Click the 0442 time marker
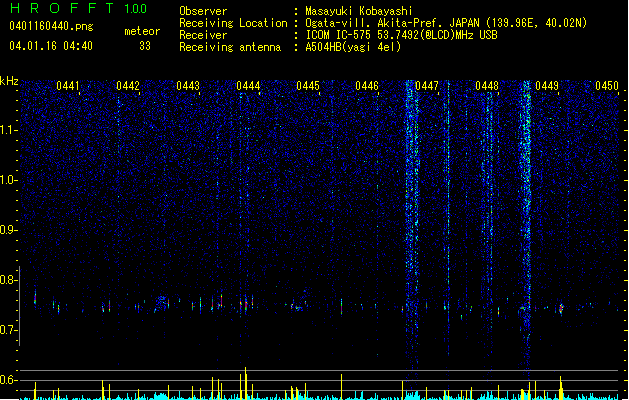 point(128,86)
